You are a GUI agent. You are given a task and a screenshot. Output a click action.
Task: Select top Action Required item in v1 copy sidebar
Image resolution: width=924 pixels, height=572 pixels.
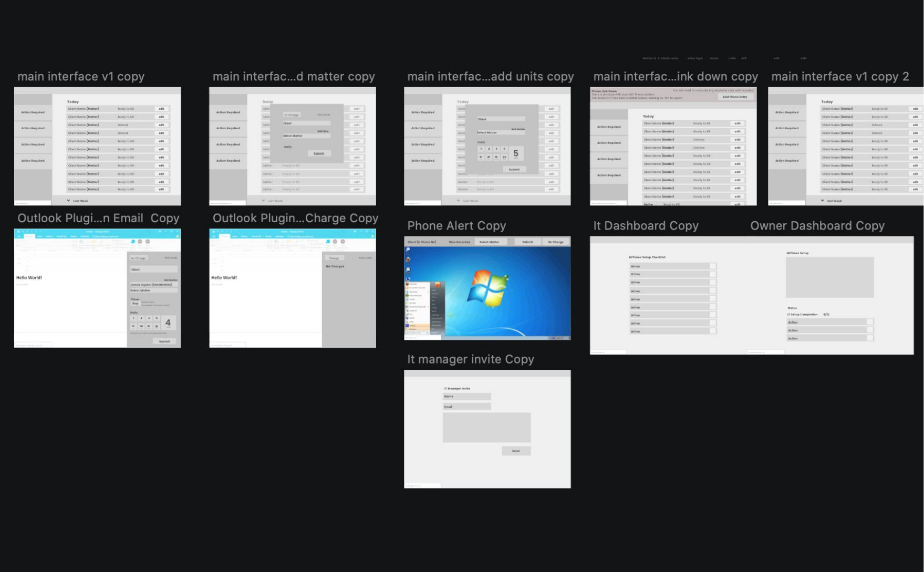33,112
